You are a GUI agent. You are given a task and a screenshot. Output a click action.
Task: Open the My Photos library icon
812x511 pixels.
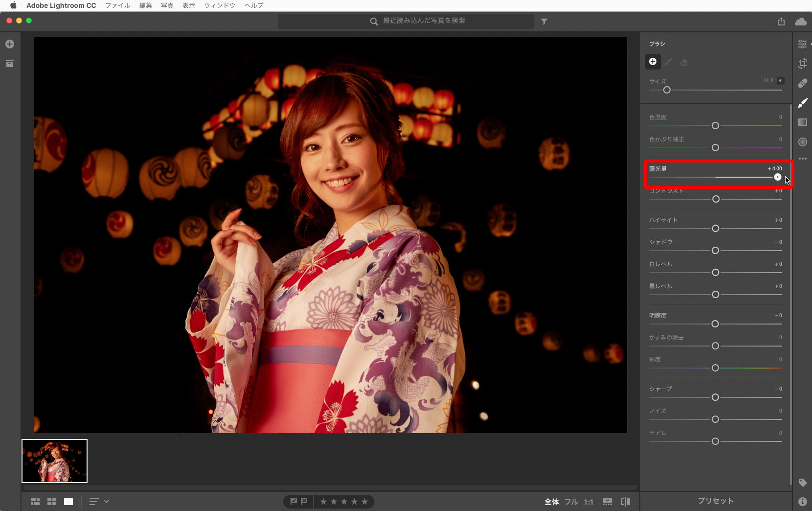pos(10,64)
